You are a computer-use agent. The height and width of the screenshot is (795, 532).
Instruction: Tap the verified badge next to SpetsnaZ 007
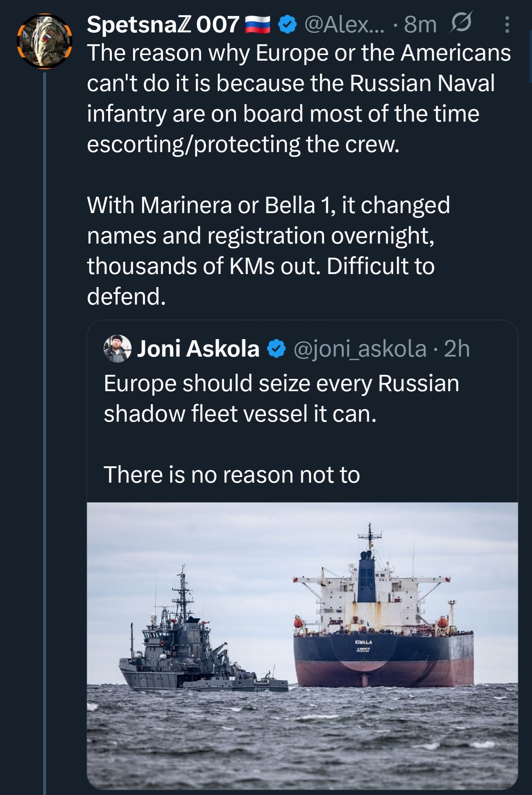287,25
